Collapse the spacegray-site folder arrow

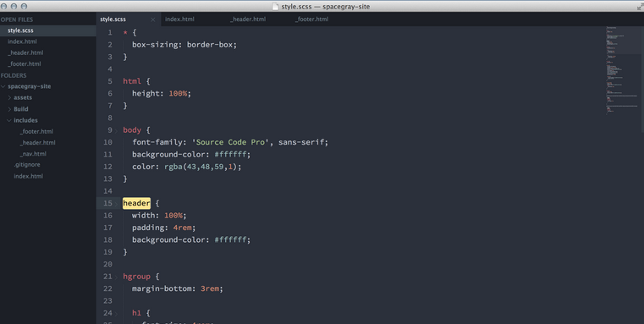(3, 86)
